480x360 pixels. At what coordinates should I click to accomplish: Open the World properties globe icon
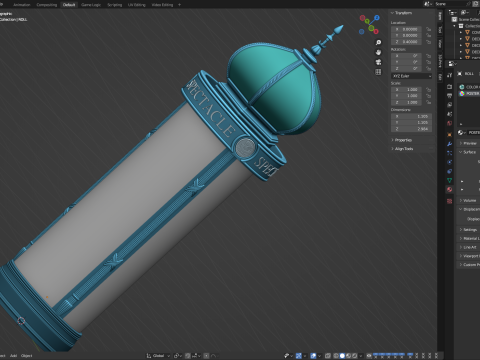[449, 123]
